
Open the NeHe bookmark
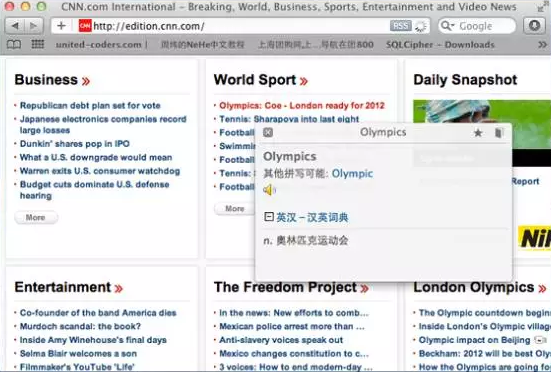point(202,45)
